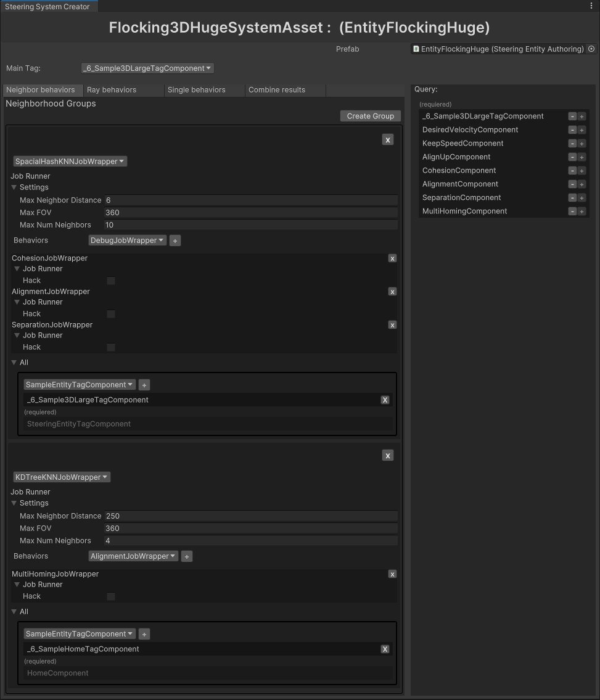Enable Hack checkbox under CohesionJobWrapper
This screenshot has width=600, height=700.
click(x=111, y=281)
